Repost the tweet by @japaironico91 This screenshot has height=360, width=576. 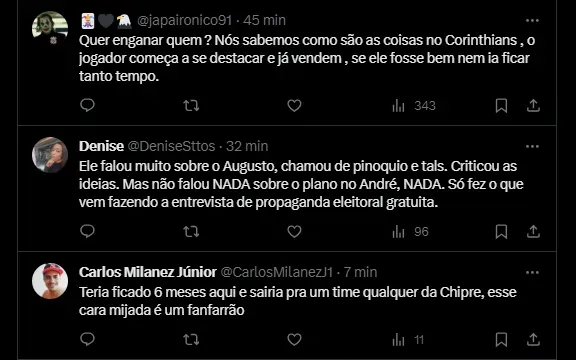191,106
